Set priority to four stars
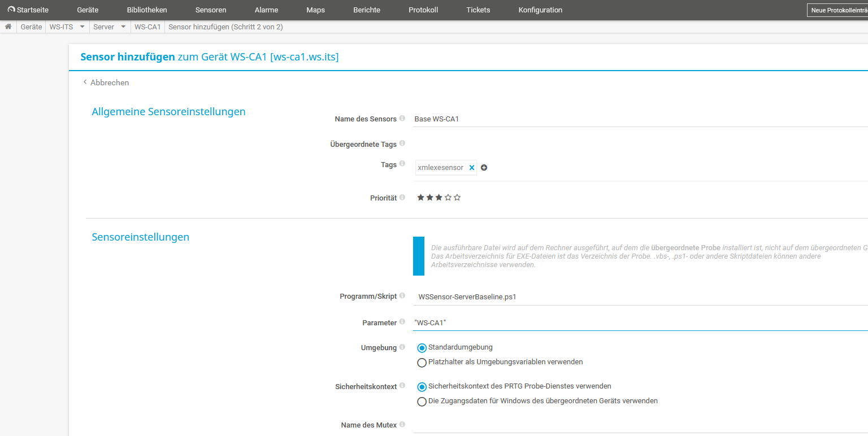 pos(448,198)
